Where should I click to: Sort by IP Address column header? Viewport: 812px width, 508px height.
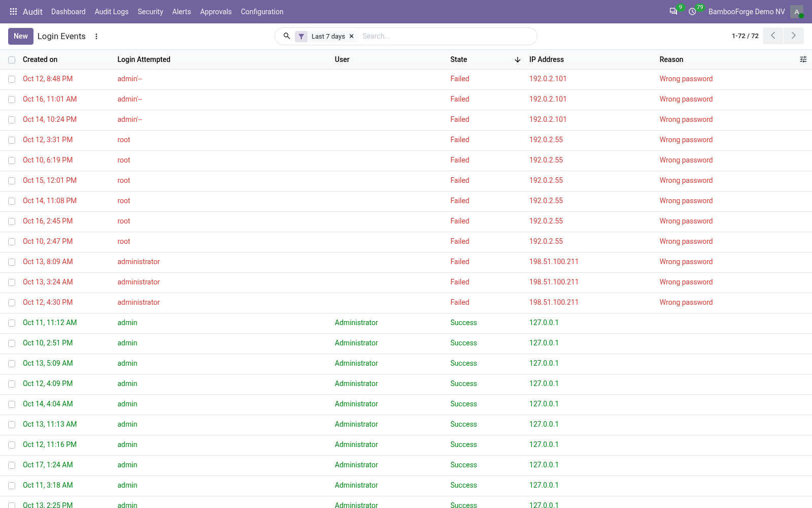tap(547, 59)
